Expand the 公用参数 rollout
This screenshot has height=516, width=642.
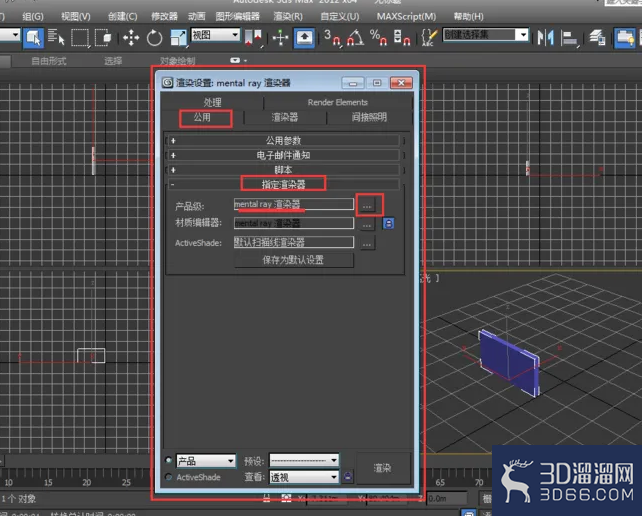click(283, 141)
